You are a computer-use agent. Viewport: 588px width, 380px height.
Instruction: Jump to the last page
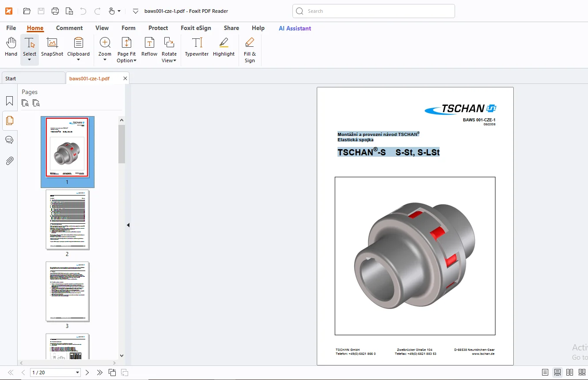(99, 372)
